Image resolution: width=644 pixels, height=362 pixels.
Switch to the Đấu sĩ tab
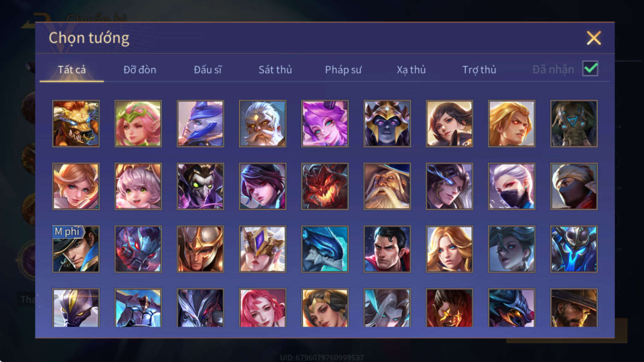point(207,69)
